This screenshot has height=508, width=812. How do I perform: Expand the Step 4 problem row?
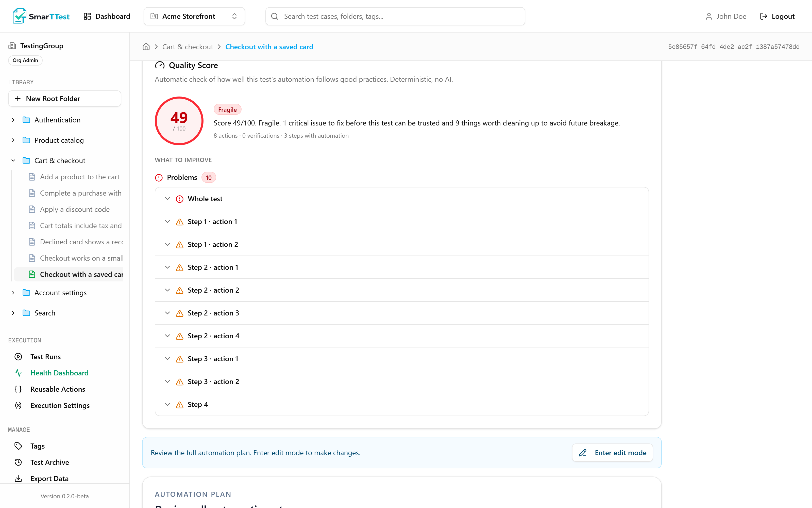[x=402, y=404]
